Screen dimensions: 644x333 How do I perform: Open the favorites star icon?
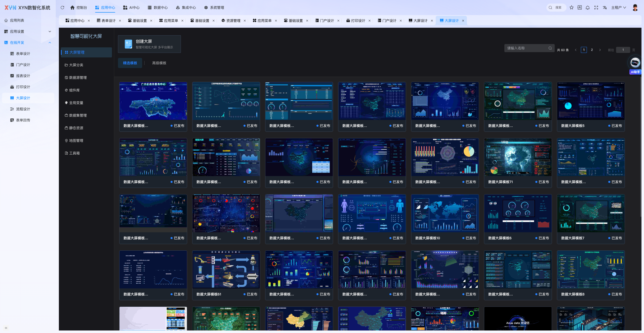point(572,8)
